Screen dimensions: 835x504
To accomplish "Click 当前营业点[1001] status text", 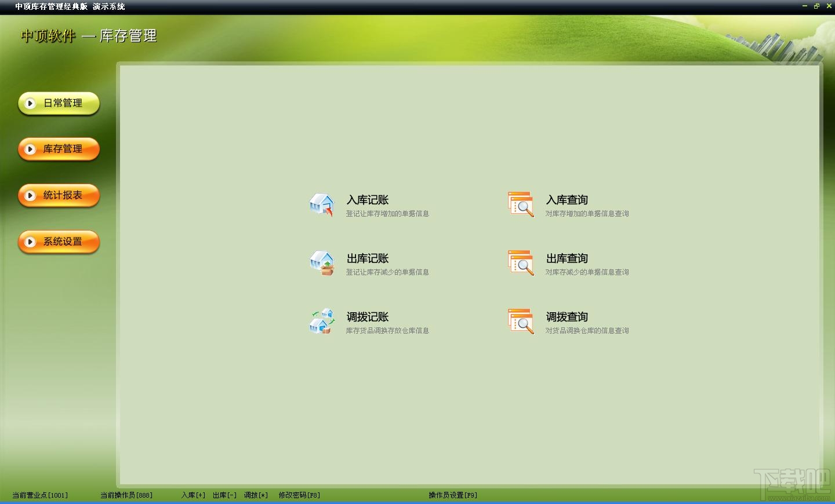I will pos(41,495).
